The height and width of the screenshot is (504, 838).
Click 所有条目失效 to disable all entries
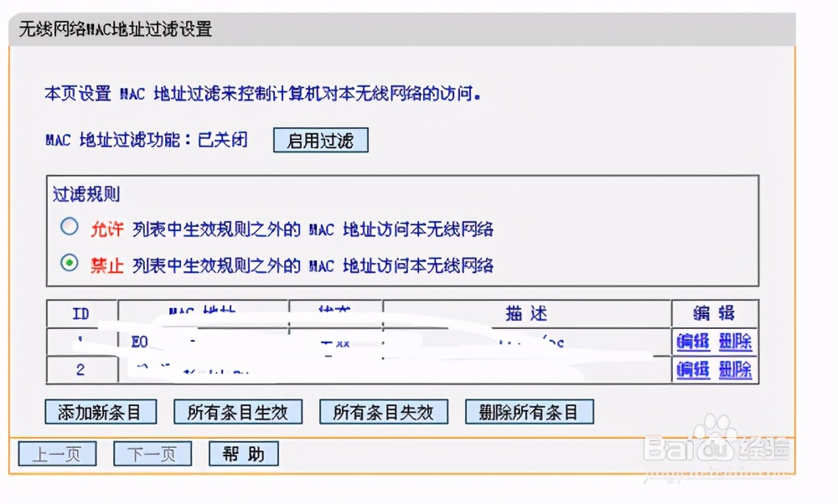(383, 411)
